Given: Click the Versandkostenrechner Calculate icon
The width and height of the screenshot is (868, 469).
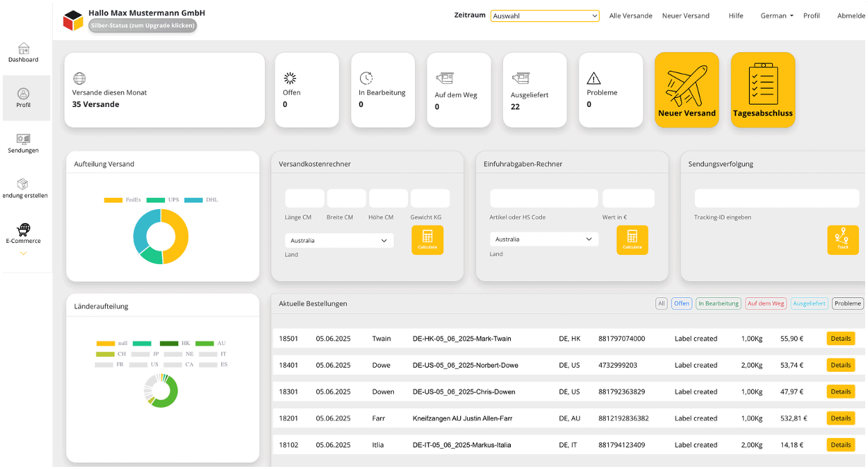Looking at the screenshot, I should pyautogui.click(x=427, y=239).
